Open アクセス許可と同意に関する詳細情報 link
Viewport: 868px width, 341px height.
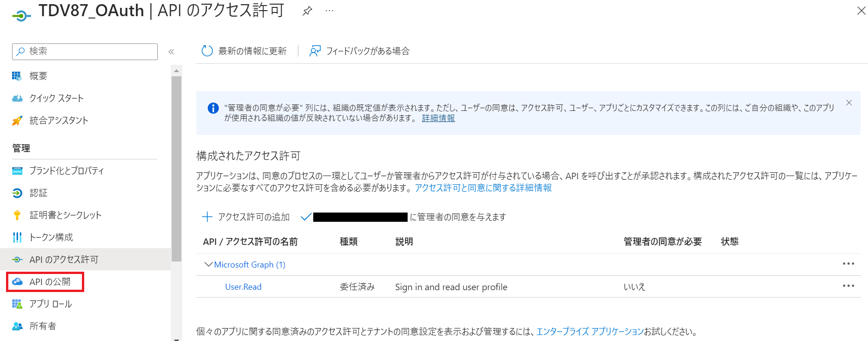click(483, 188)
